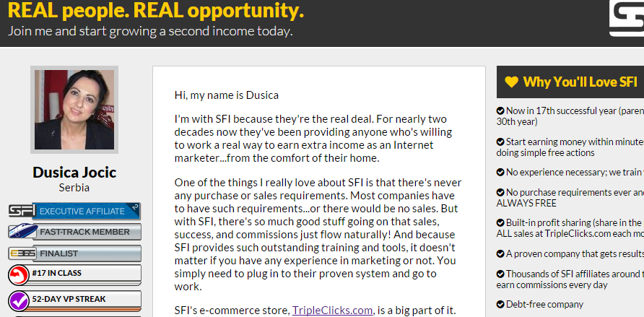Click checkmark beside 'Start earning money'

pyautogui.click(x=500, y=142)
